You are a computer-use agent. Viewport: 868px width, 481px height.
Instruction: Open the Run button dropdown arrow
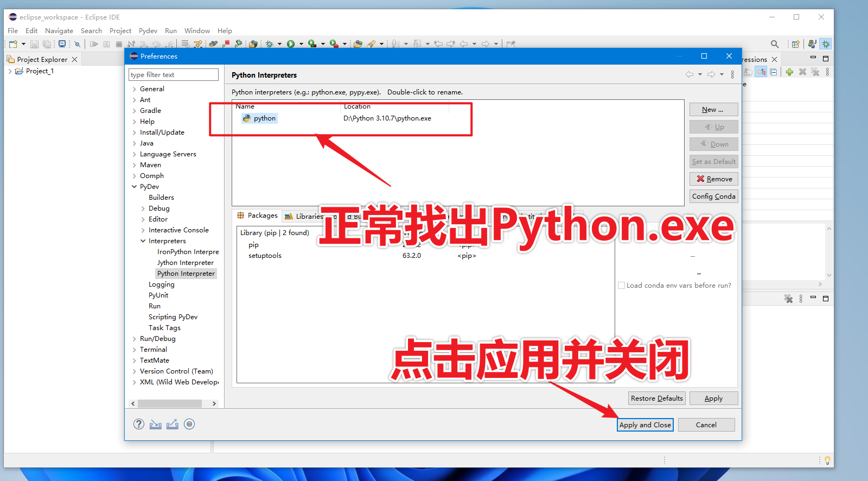pos(301,44)
